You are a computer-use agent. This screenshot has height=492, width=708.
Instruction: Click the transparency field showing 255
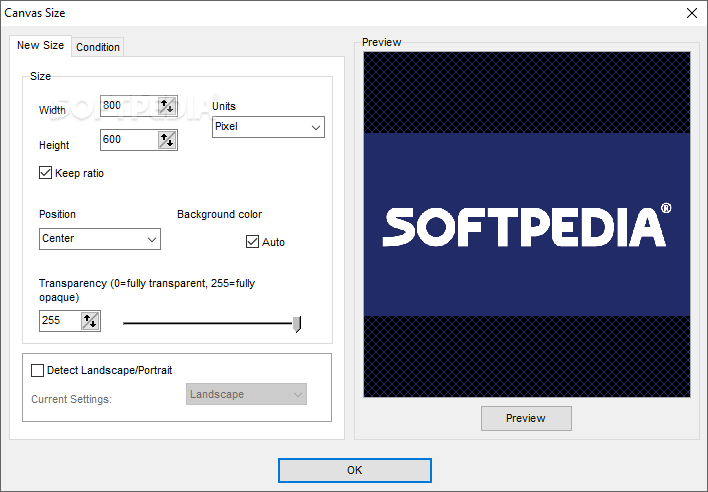tap(60, 321)
